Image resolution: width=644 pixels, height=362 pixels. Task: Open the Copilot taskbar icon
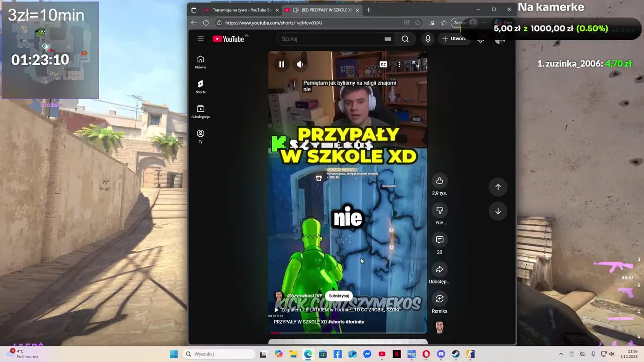(x=279, y=354)
